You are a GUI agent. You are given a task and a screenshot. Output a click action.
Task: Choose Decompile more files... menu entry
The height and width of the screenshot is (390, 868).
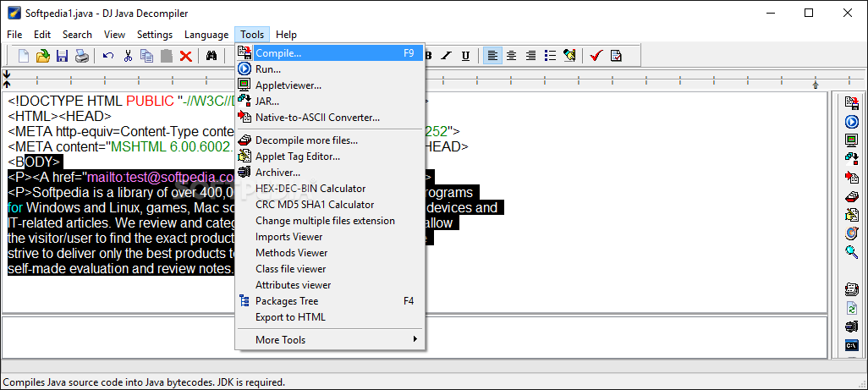[x=330, y=140]
